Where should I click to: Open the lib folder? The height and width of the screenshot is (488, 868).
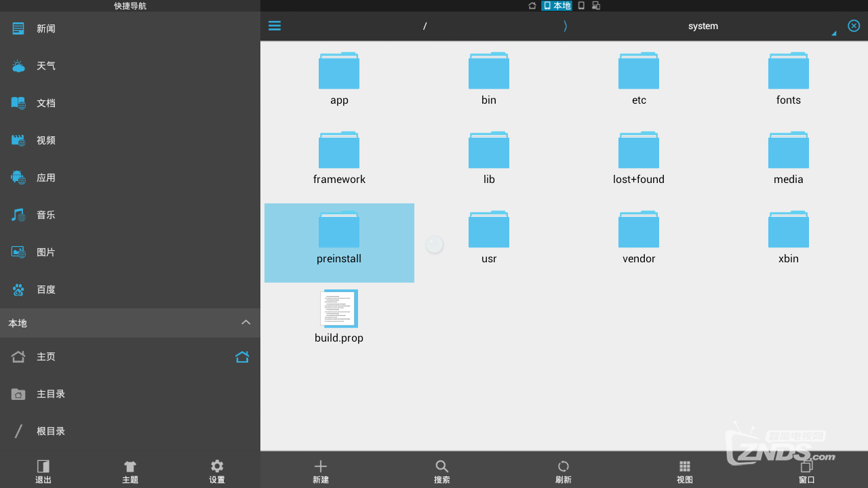489,159
